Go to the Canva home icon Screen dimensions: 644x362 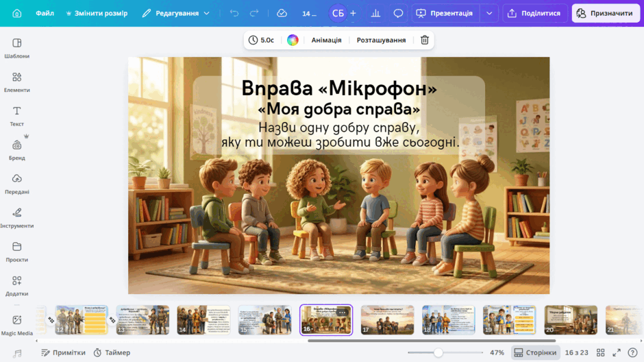click(x=17, y=13)
